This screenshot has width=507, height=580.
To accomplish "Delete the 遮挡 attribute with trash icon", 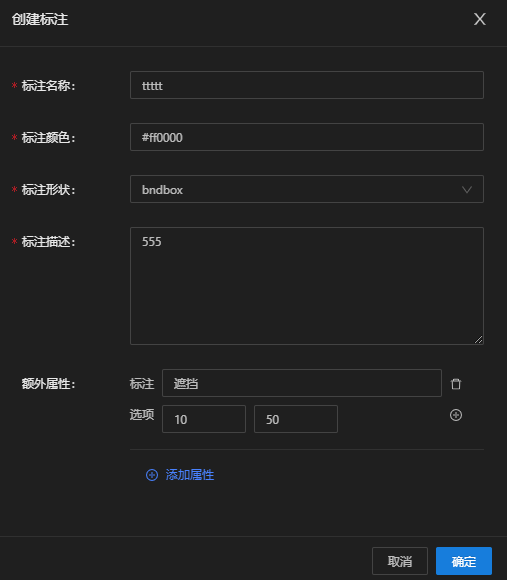I will click(456, 384).
